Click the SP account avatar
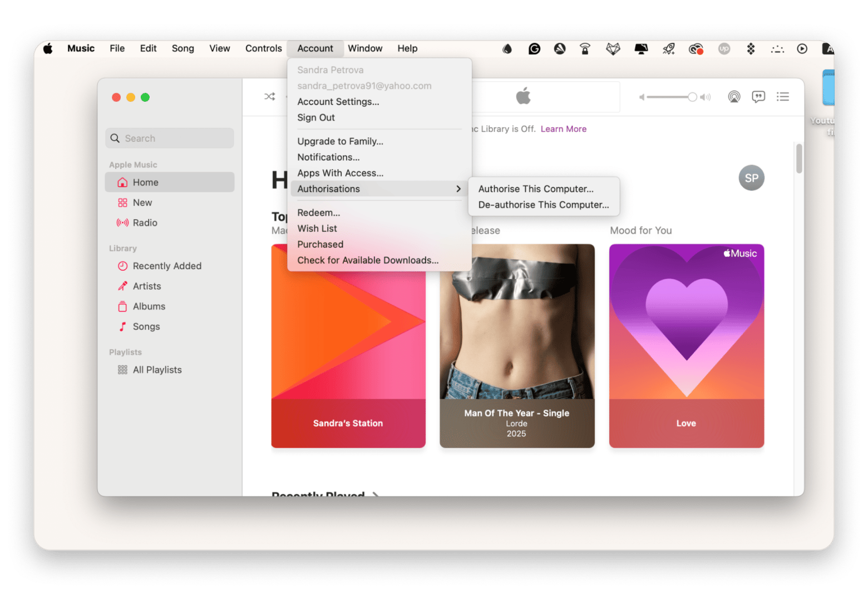868x595 pixels. pos(751,178)
